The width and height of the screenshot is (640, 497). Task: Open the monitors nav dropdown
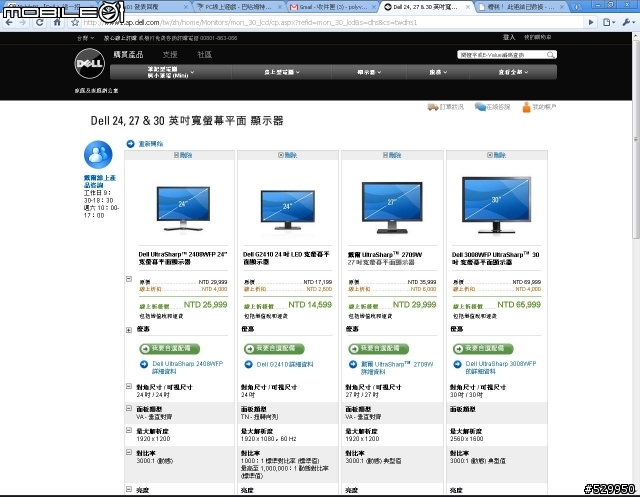tap(369, 72)
